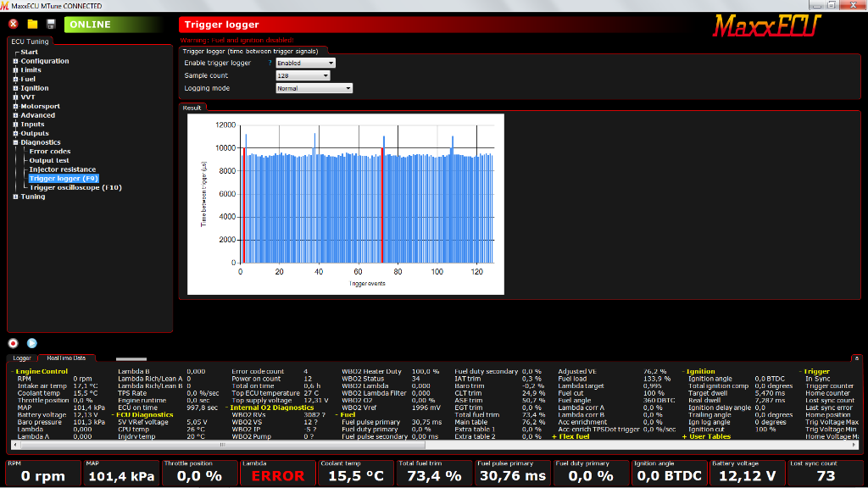The image size is (868, 488).
Task: Click the Ignition angle gauge showing 0,0 BTDC
Action: tap(670, 473)
